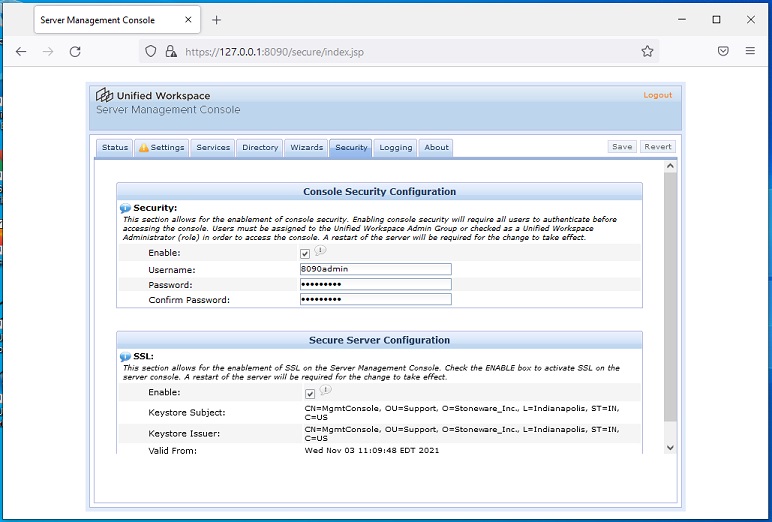Bookmark this page with the star icon
The image size is (772, 522).
pyautogui.click(x=647, y=51)
